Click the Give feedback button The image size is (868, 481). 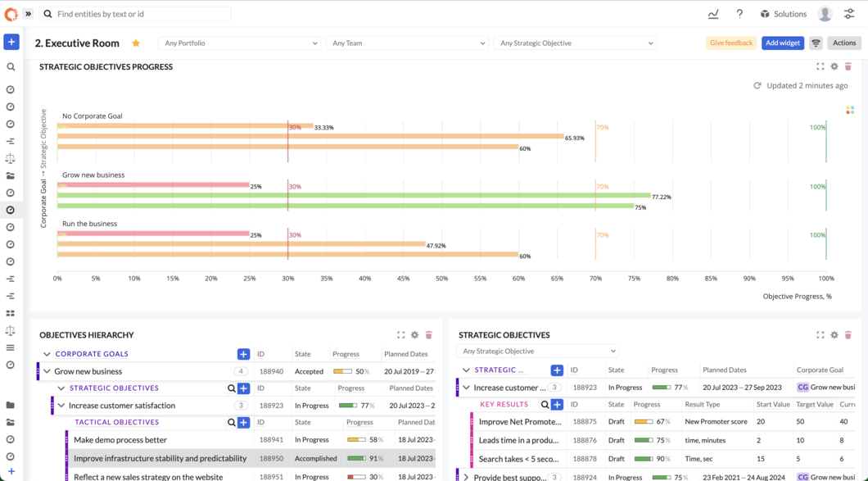[730, 43]
